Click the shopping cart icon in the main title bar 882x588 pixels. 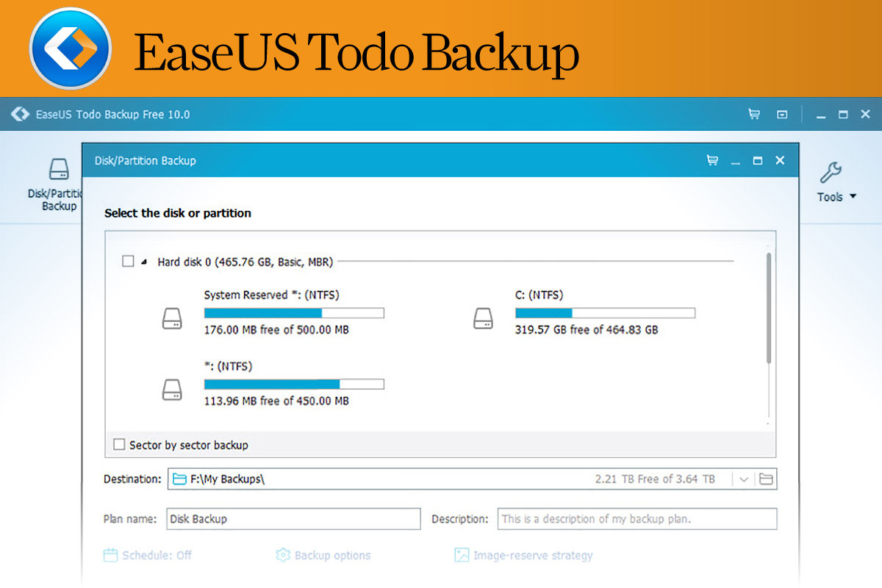point(753,114)
